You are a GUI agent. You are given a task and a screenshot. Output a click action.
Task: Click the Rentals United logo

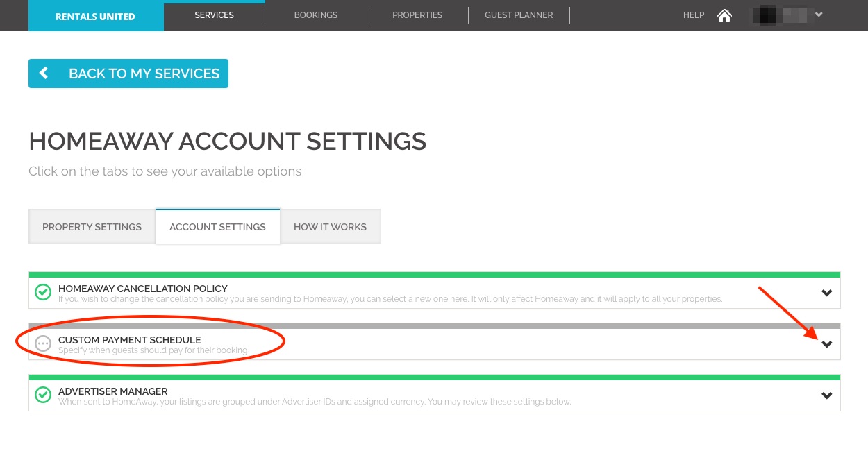[96, 16]
